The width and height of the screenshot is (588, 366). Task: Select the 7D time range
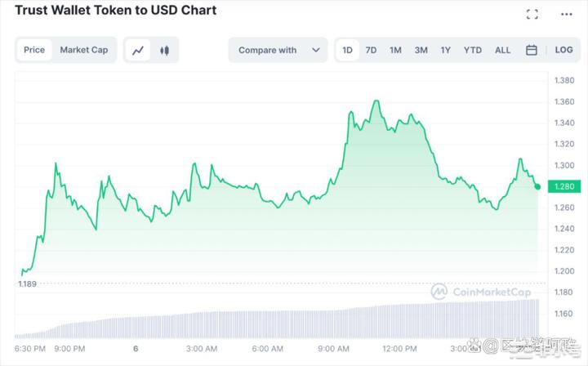(x=371, y=50)
